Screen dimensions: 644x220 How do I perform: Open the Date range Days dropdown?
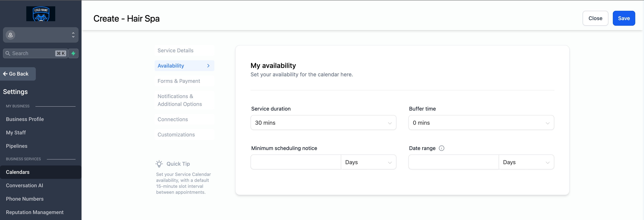(526, 162)
